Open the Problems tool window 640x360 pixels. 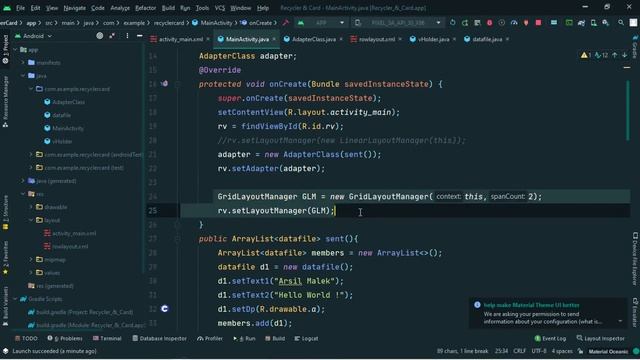pos(65,338)
